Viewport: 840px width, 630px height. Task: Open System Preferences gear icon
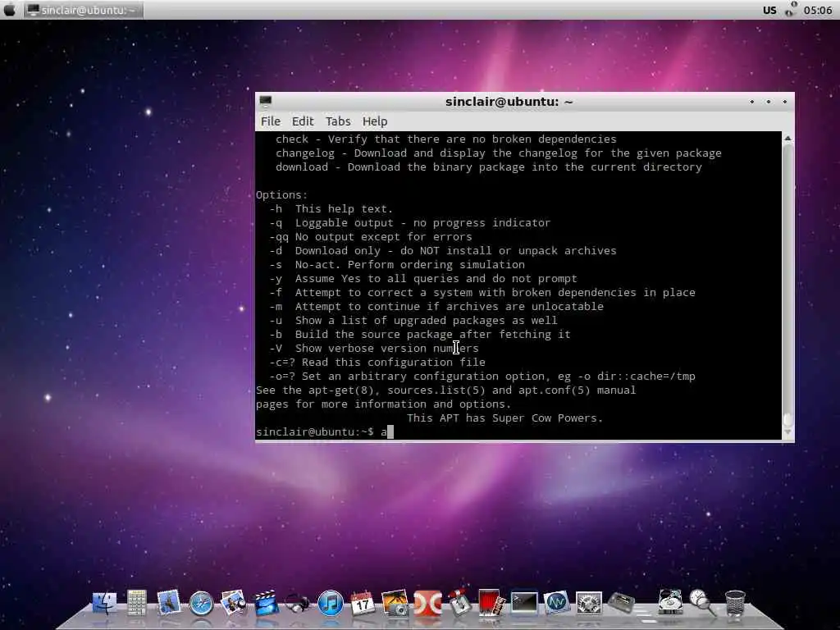[x=589, y=603]
